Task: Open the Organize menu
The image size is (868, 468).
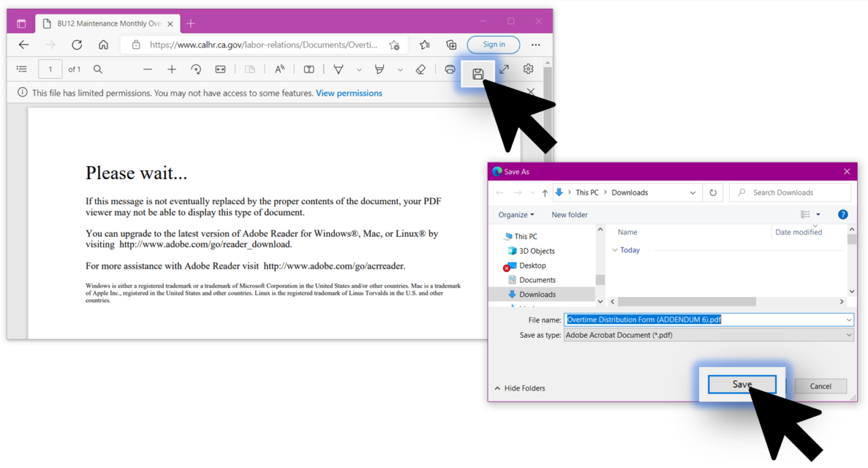Action: [516, 214]
